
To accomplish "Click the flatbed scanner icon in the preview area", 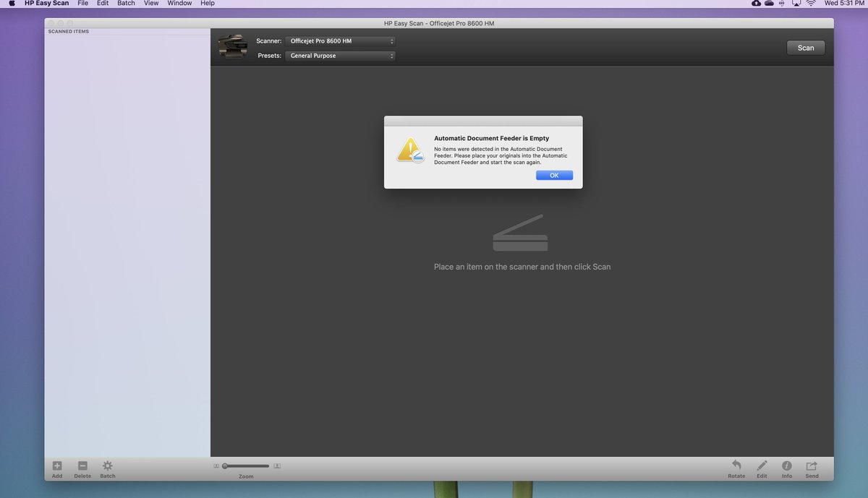I will [520, 233].
